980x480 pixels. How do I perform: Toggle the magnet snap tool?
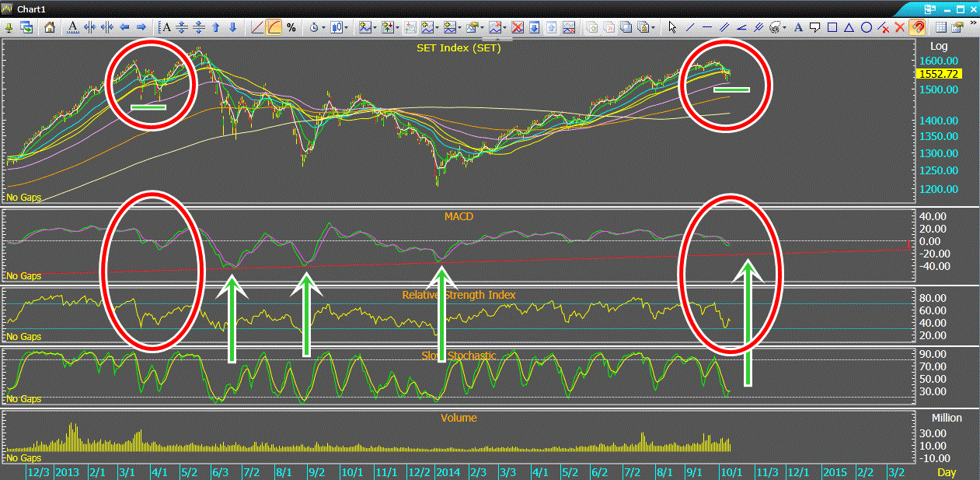point(918,27)
